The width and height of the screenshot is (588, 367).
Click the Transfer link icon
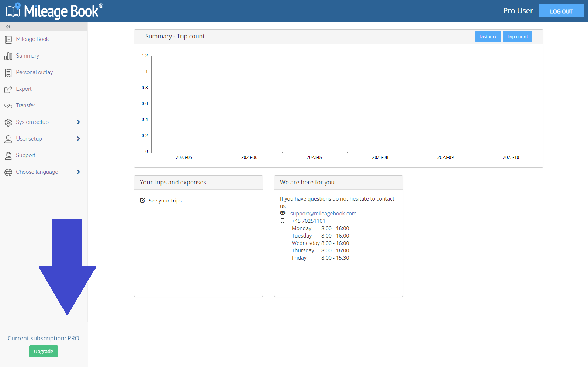pyautogui.click(x=8, y=106)
